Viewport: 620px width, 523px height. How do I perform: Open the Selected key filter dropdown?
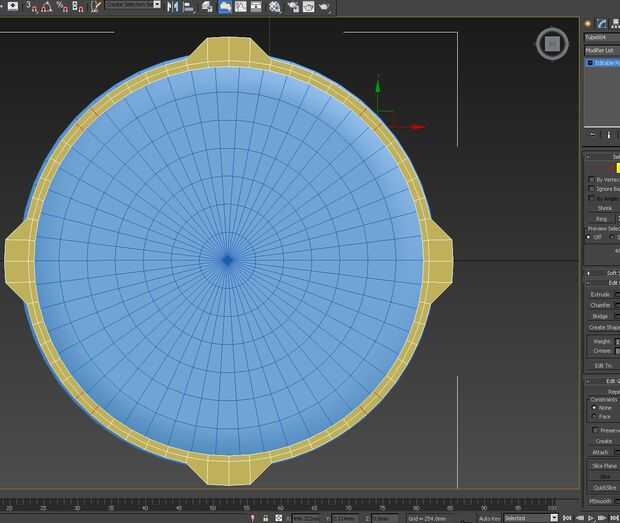point(528,518)
